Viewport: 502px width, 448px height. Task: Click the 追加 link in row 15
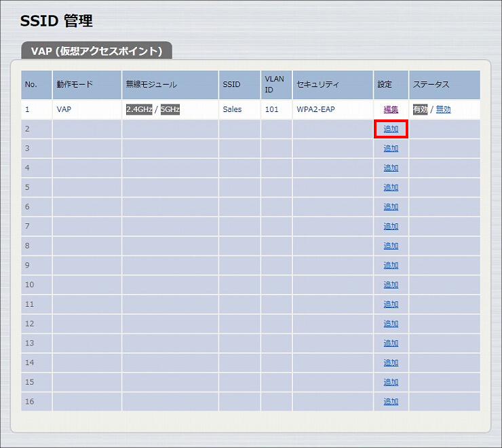391,382
